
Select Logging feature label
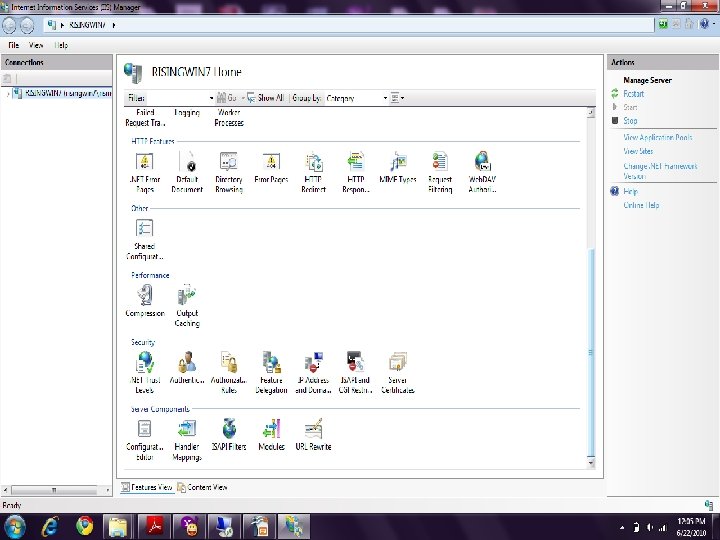pyautogui.click(x=187, y=112)
